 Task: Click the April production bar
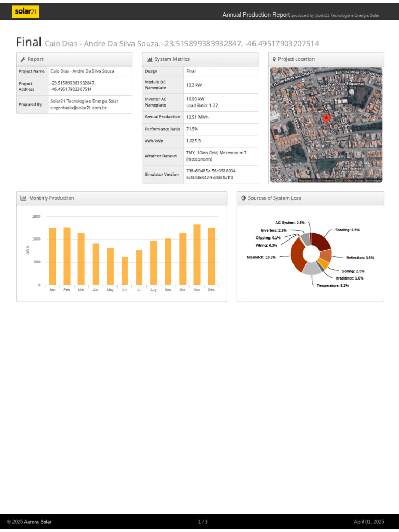coord(96,264)
